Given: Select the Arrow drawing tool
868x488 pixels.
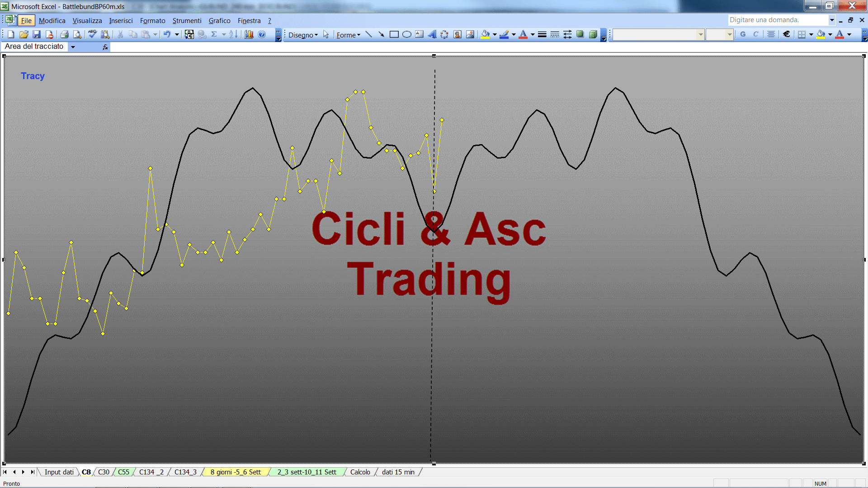Looking at the screenshot, I should (382, 34).
